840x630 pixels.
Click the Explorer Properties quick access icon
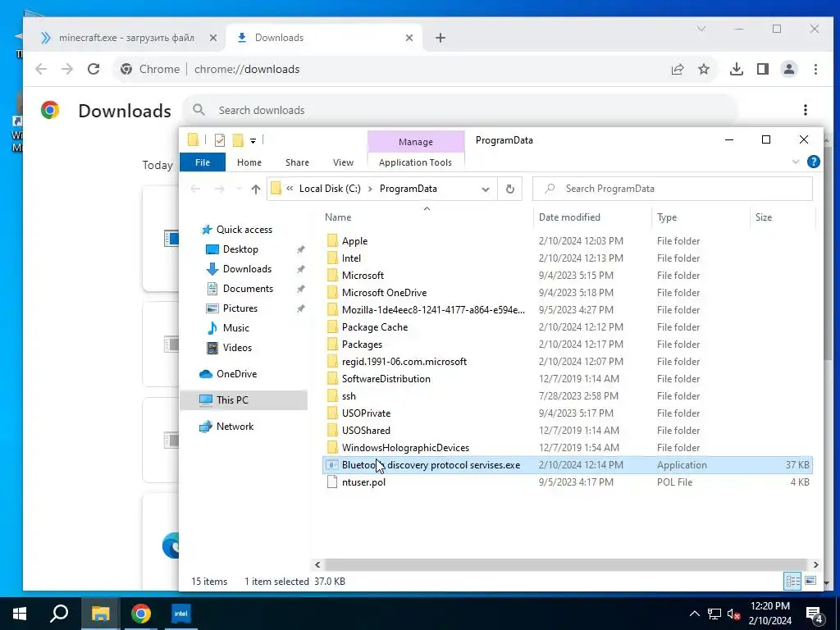(x=220, y=140)
